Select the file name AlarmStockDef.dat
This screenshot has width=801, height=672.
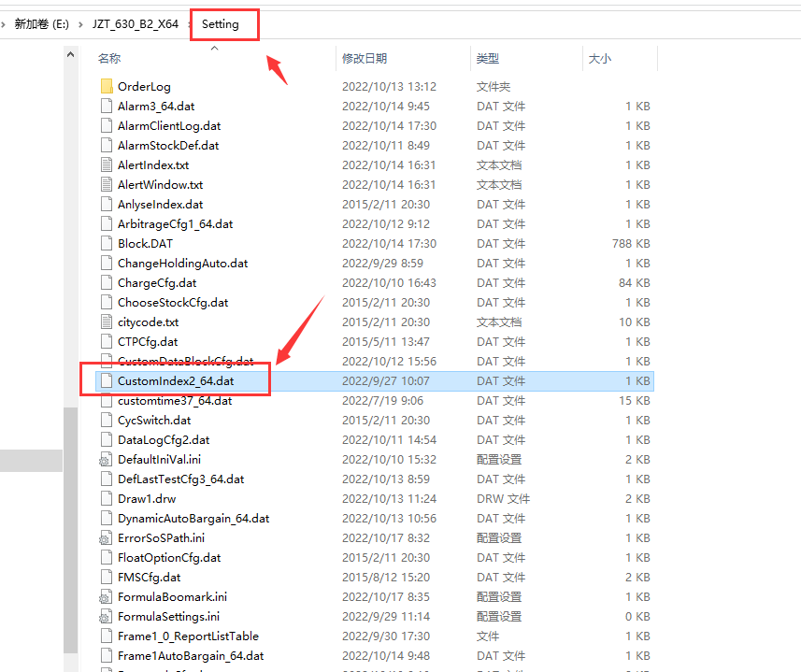[168, 146]
